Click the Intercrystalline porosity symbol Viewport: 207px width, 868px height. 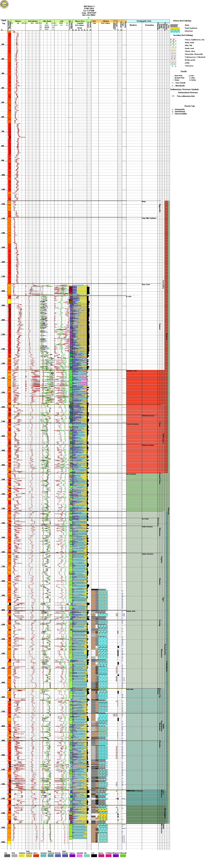tap(173, 114)
